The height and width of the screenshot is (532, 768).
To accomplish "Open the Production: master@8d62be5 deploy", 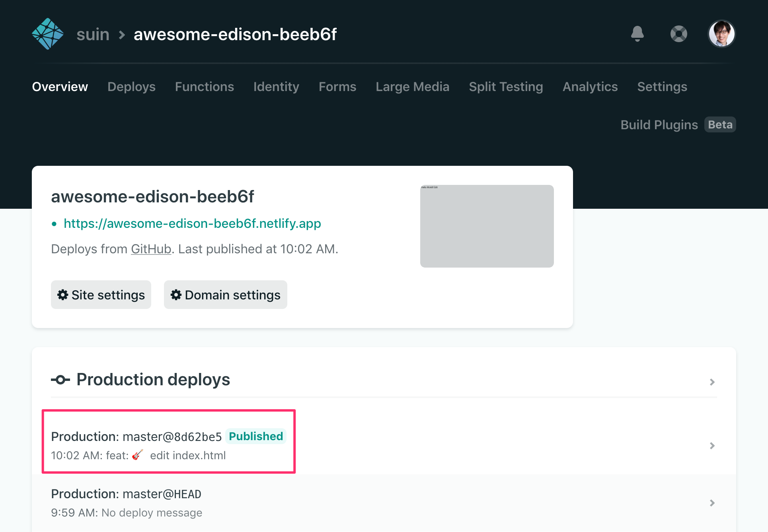I will [x=136, y=437].
